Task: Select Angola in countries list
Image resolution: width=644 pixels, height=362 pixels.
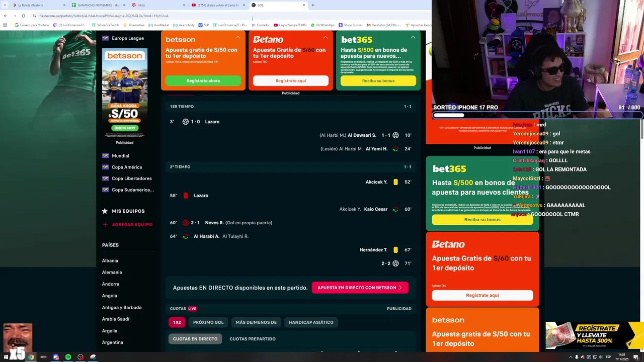Action: (109, 296)
